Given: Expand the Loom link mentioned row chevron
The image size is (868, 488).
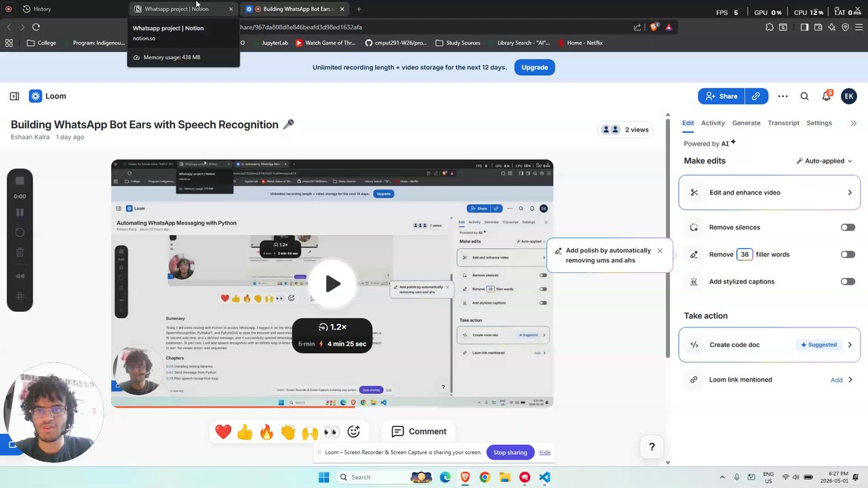Looking at the screenshot, I should pyautogui.click(x=850, y=380).
